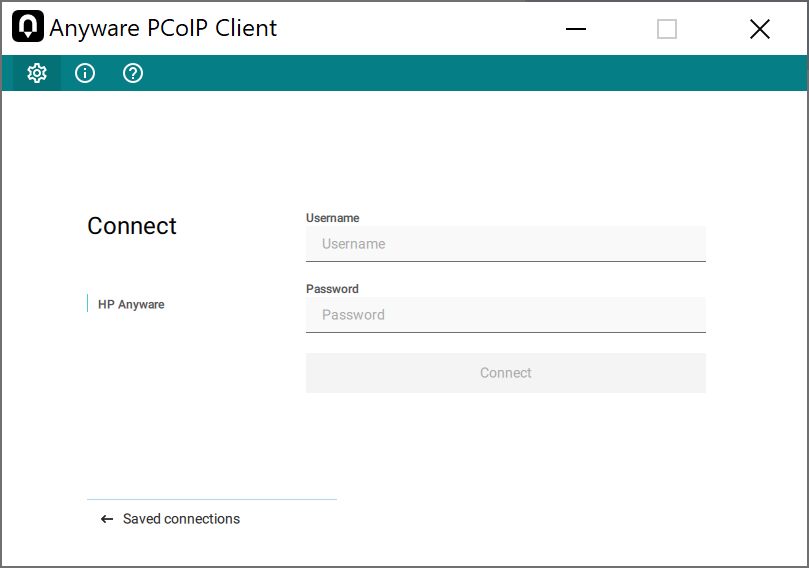Click the left arrow beside Saved connections

[107, 519]
